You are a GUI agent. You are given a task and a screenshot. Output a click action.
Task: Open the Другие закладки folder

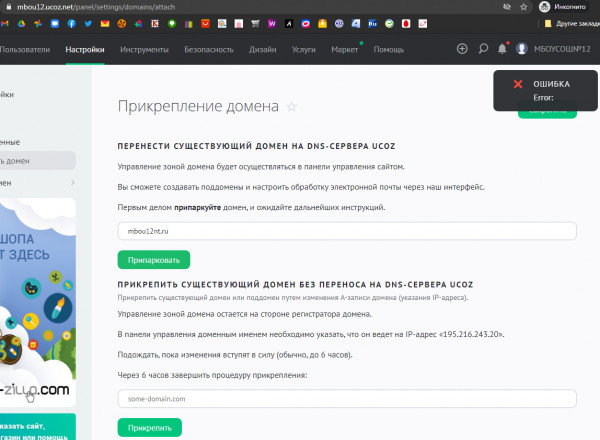572,24
